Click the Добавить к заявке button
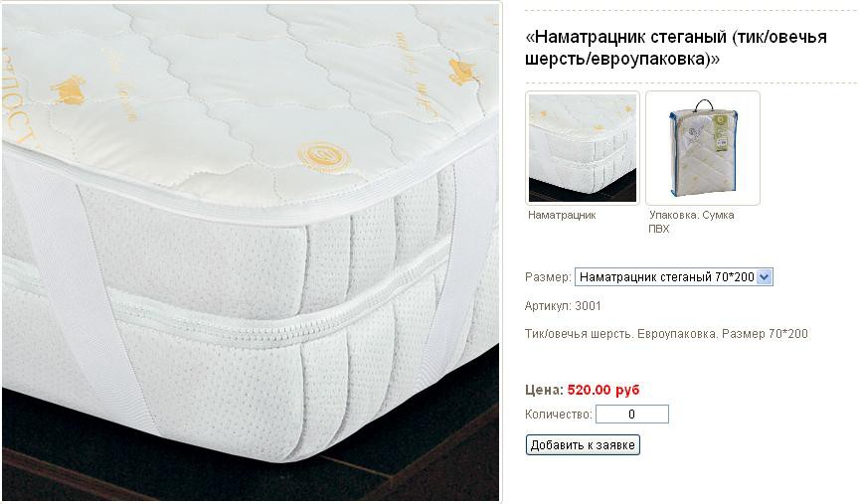Screen dimensions: 859x504 tap(583, 444)
